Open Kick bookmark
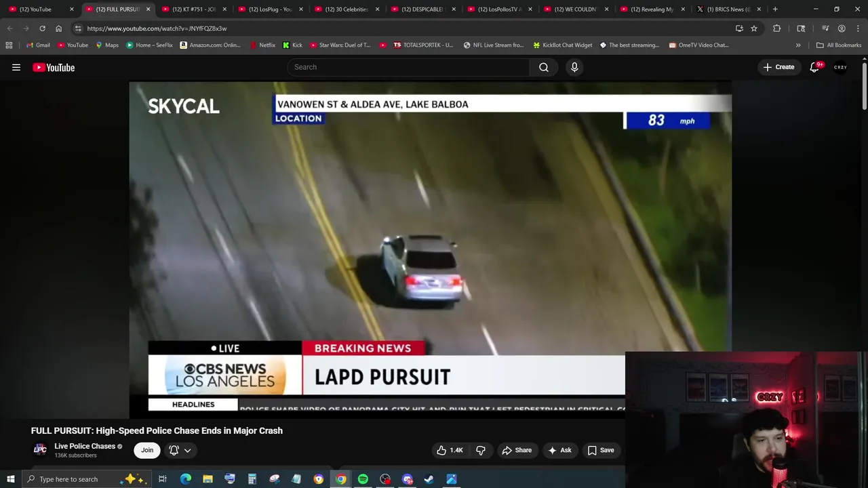 [292, 45]
